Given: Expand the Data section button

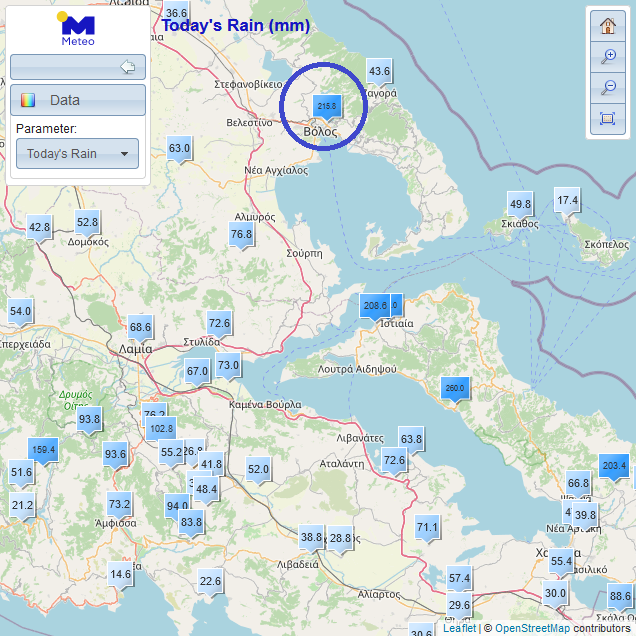Looking at the screenshot, I should [x=78, y=100].
